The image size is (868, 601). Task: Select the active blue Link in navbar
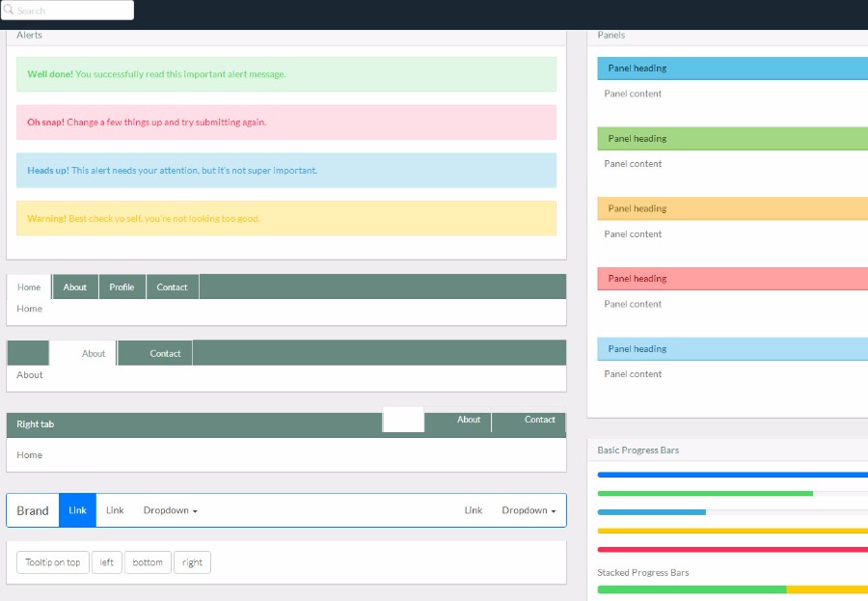coord(77,510)
